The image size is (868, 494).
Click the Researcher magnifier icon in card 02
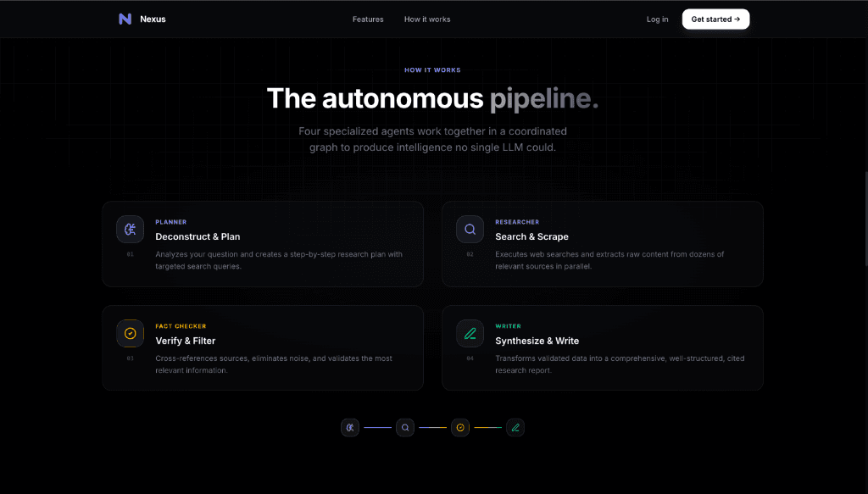click(x=470, y=229)
